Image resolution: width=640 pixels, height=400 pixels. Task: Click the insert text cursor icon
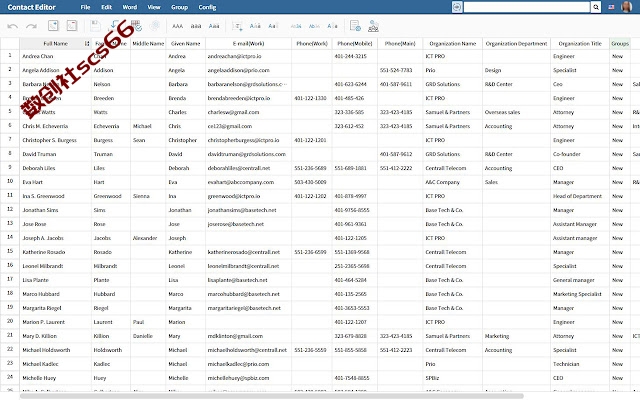238,26
